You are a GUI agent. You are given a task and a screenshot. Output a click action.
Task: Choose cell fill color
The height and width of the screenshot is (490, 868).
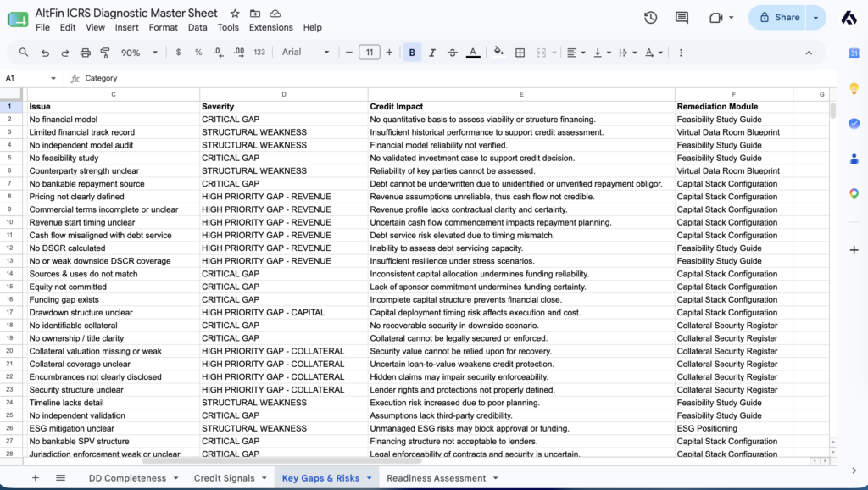(498, 53)
